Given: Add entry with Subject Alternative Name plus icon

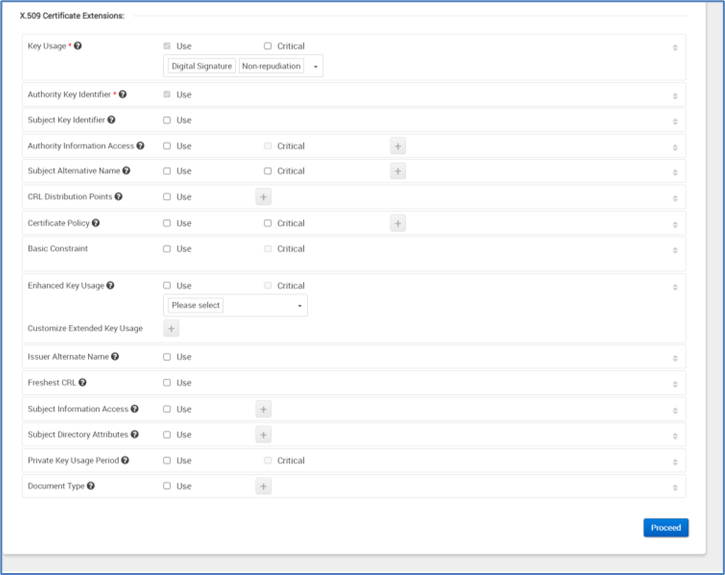Looking at the screenshot, I should point(397,171).
